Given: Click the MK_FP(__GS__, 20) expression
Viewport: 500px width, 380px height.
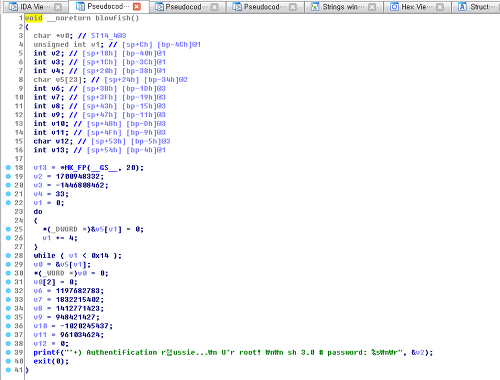Looking at the screenshot, I should pos(101,168).
